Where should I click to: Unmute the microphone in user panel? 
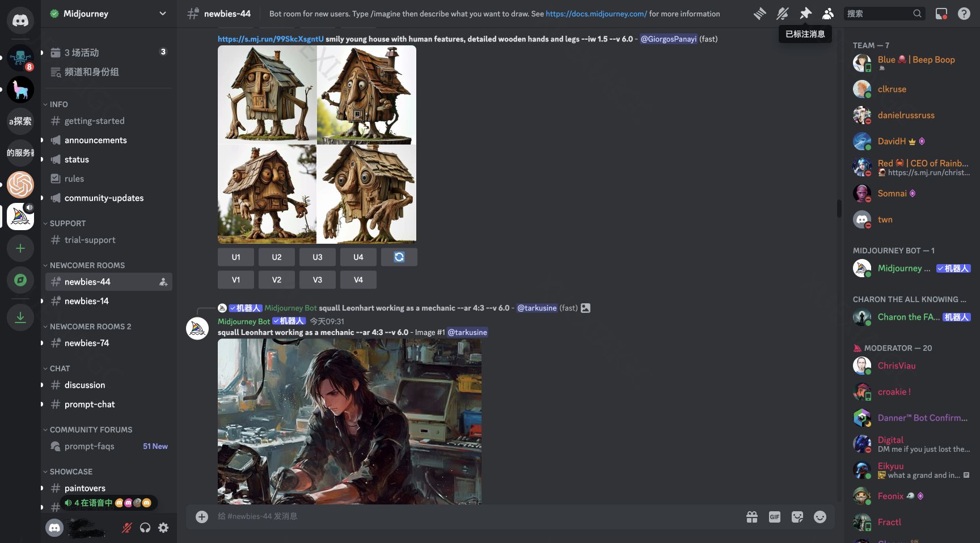pos(127,528)
